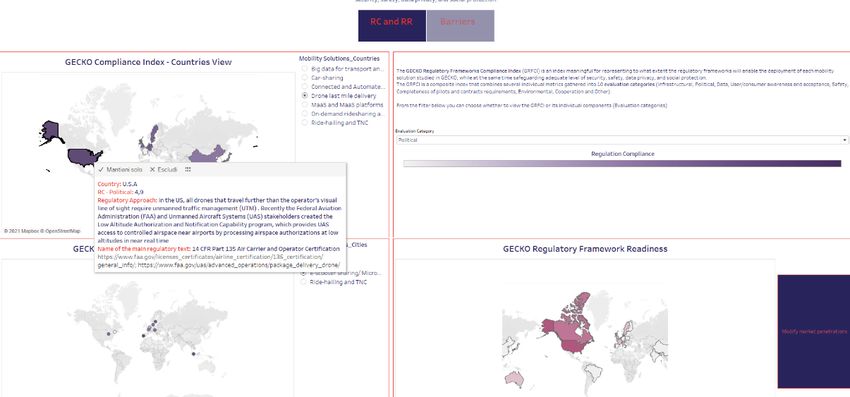Select USA on the Countries View map
The height and width of the screenshot is (397, 850).
click(84, 157)
